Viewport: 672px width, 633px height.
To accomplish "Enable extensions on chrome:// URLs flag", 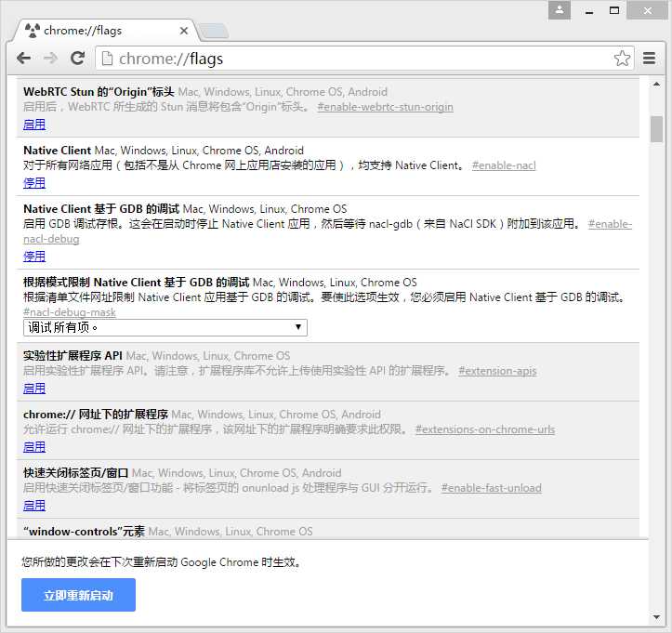I will point(34,447).
